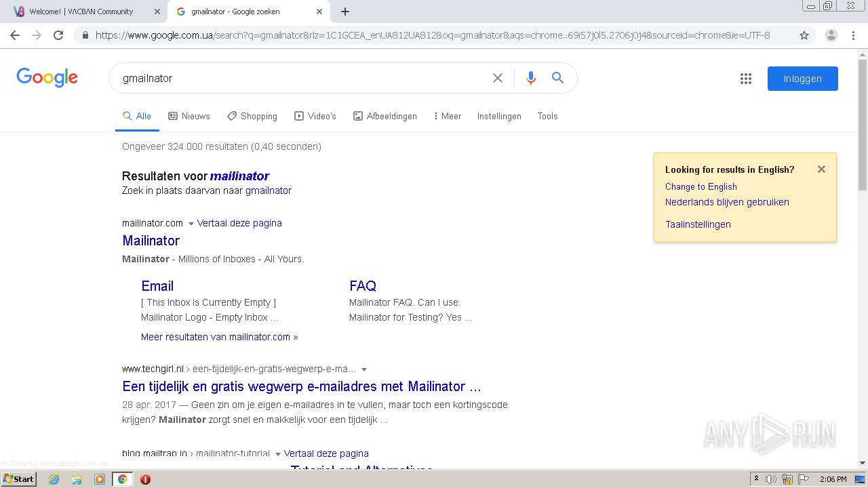Bookmark this page with the star icon
The image size is (868, 488).
[x=804, y=35]
